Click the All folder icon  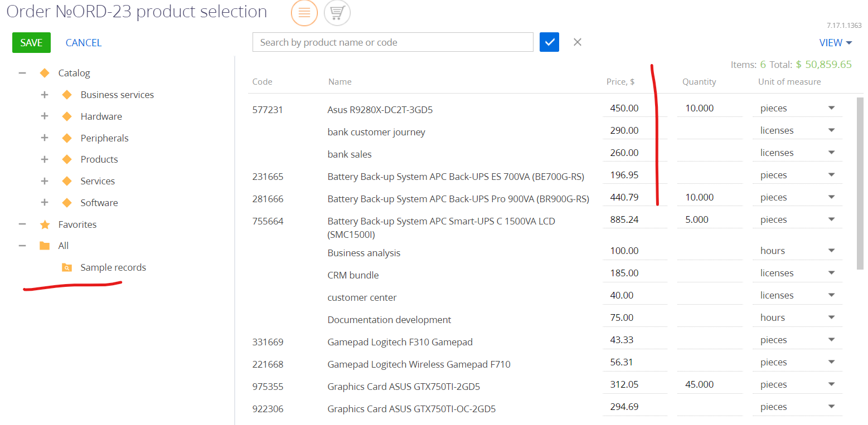(x=45, y=246)
